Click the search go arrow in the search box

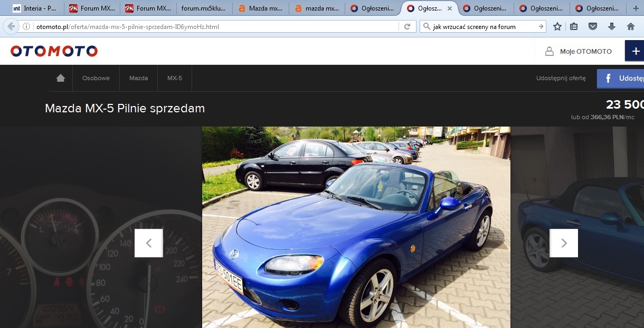(541, 26)
